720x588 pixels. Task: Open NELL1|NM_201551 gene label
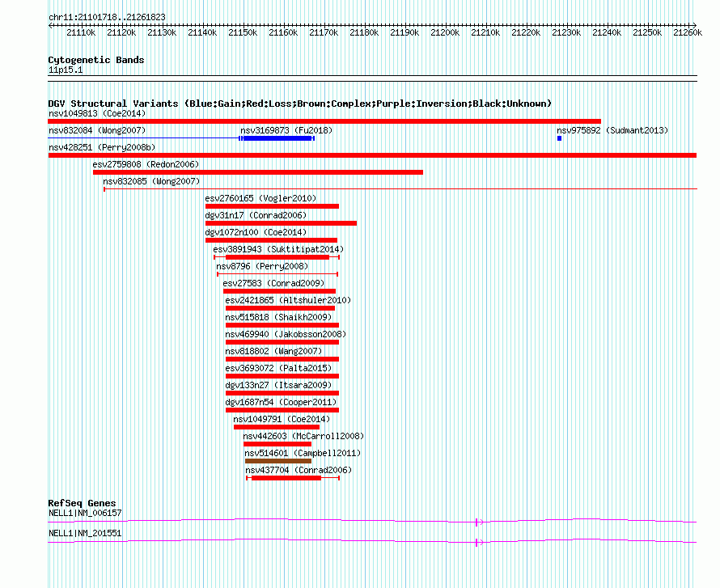(85, 533)
